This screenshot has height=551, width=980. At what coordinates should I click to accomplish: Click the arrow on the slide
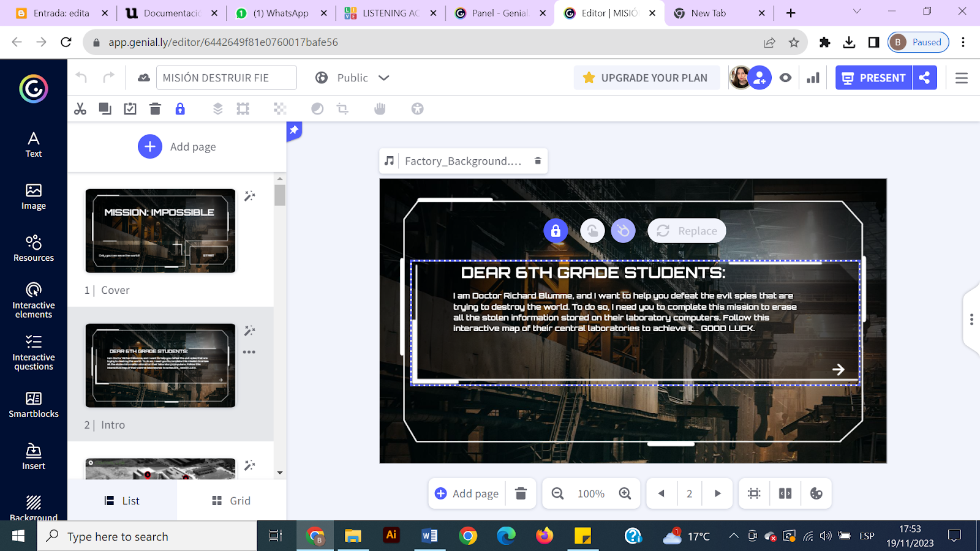pos(839,369)
